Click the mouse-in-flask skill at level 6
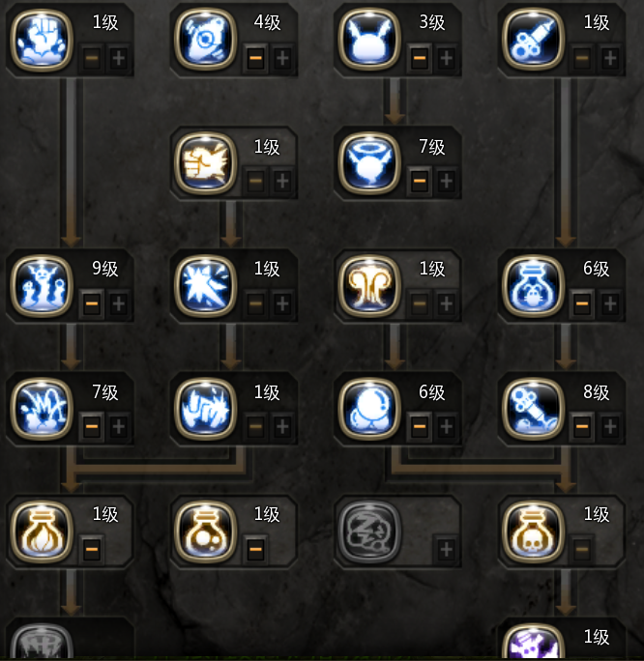644x661 pixels. [x=533, y=286]
